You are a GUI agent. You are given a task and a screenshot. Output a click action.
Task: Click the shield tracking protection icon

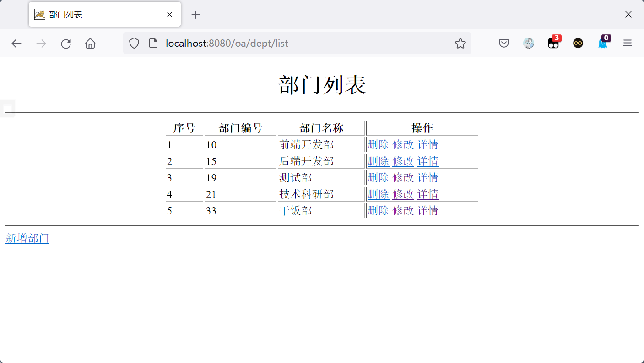click(134, 44)
